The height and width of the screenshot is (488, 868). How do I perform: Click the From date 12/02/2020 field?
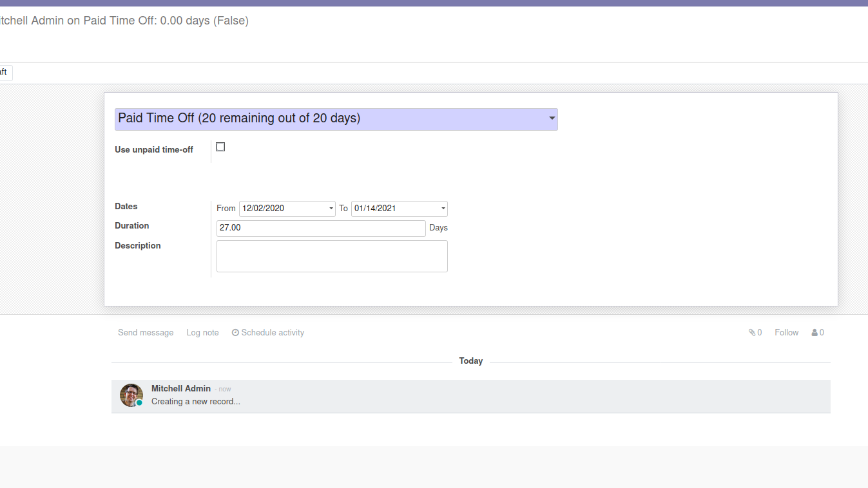coord(282,209)
